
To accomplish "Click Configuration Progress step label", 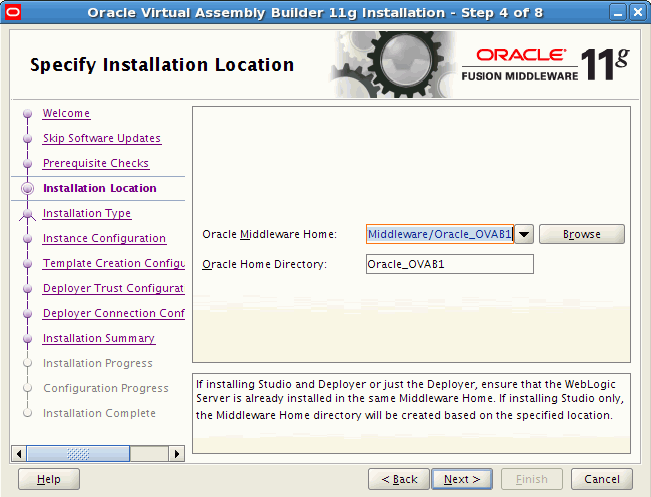I will tap(105, 388).
